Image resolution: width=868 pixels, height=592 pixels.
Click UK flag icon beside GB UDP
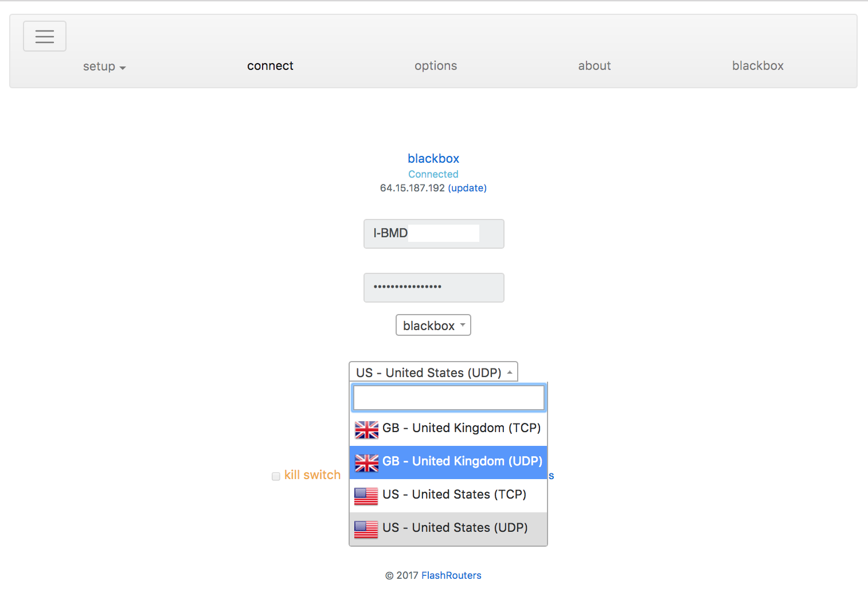[366, 463]
